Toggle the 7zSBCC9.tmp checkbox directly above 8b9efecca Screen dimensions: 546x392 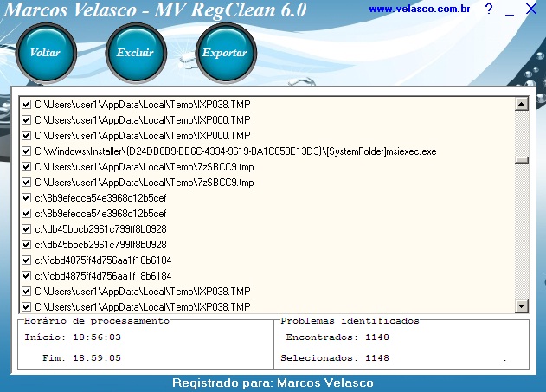[26, 182]
